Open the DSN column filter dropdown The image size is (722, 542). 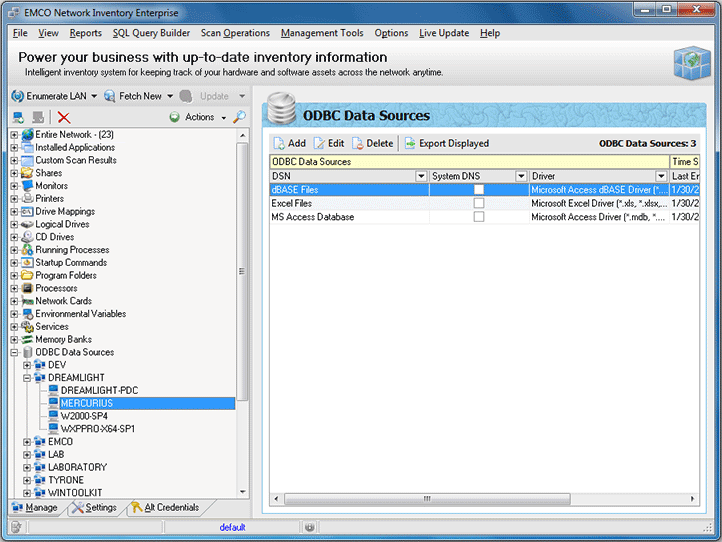421,176
